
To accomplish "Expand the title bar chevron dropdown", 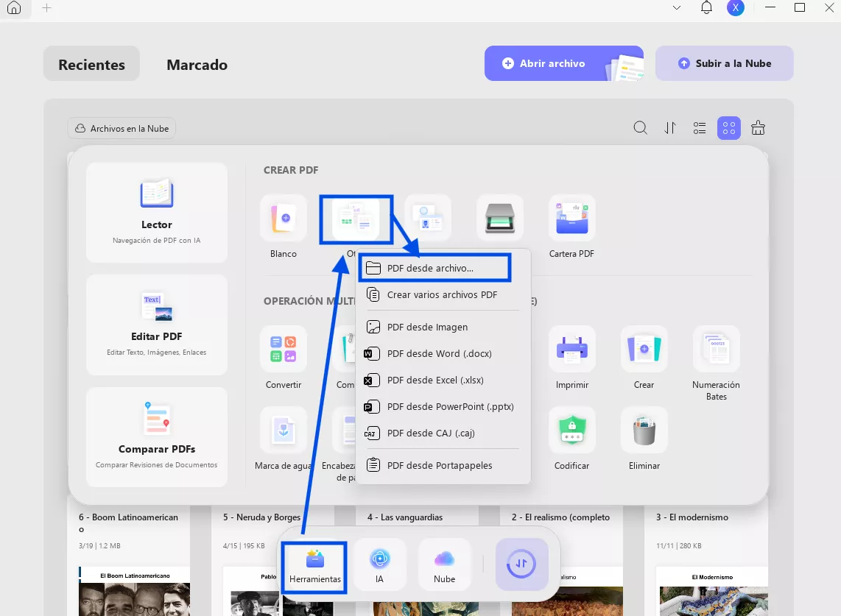I will (x=677, y=8).
